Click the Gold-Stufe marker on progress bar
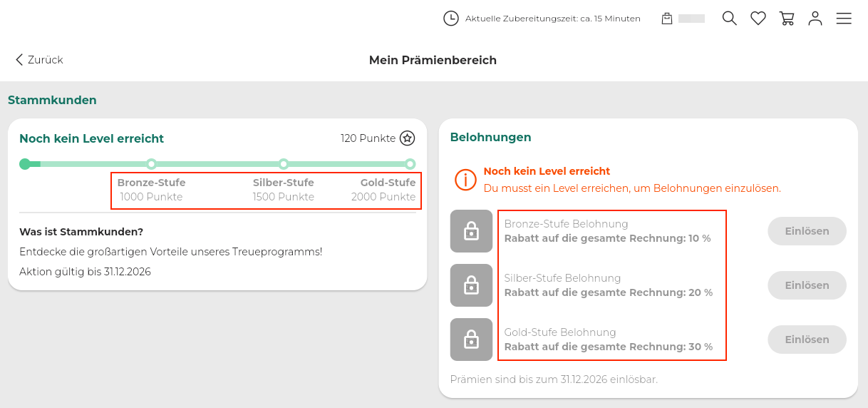 pyautogui.click(x=410, y=164)
